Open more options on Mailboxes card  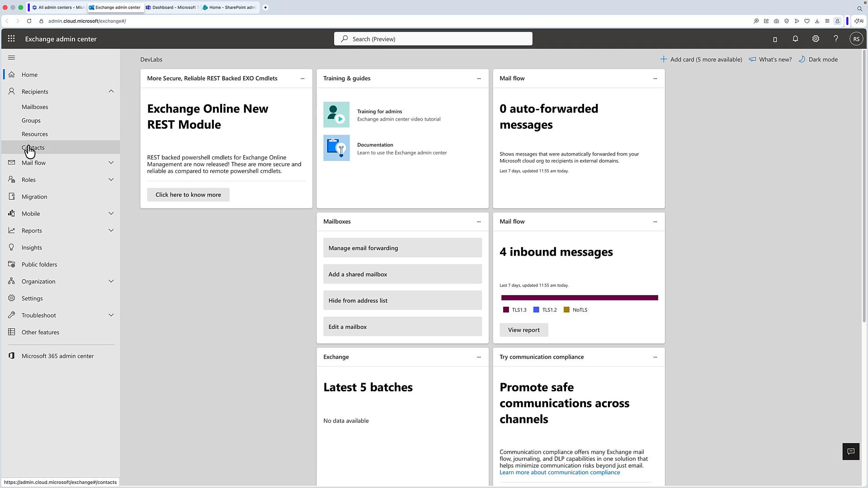pyautogui.click(x=479, y=222)
